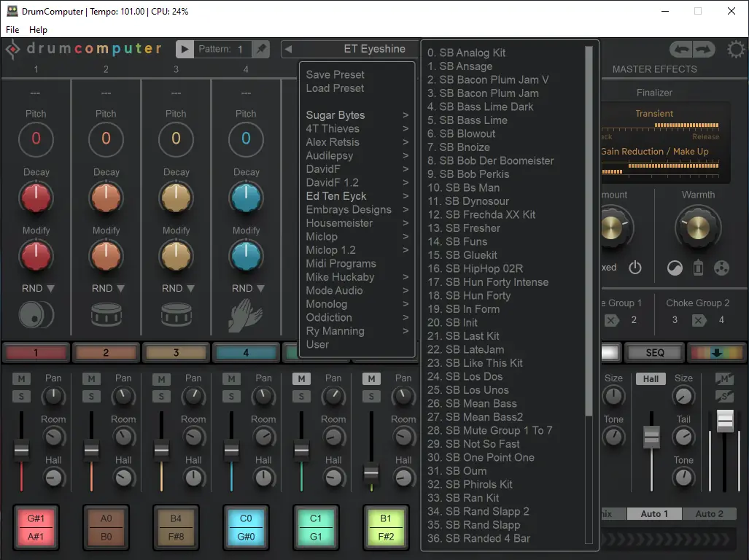The image size is (749, 560).
Task: Click the power icon in master effects
Action: coord(634,268)
